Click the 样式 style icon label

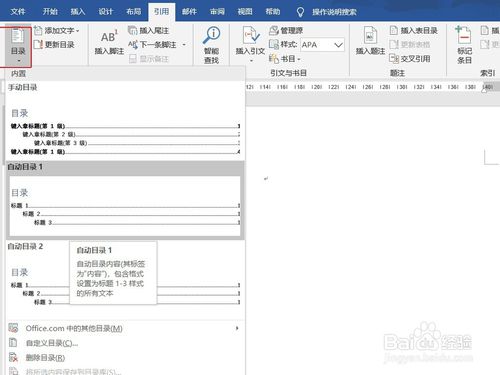274,44
